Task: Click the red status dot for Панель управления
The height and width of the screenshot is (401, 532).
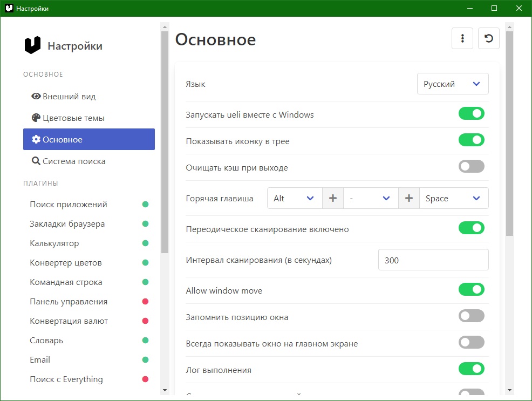Action: tap(145, 302)
